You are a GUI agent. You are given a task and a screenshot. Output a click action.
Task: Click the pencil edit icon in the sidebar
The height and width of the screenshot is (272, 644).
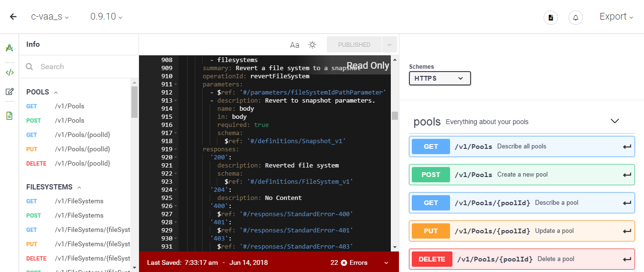tap(10, 92)
